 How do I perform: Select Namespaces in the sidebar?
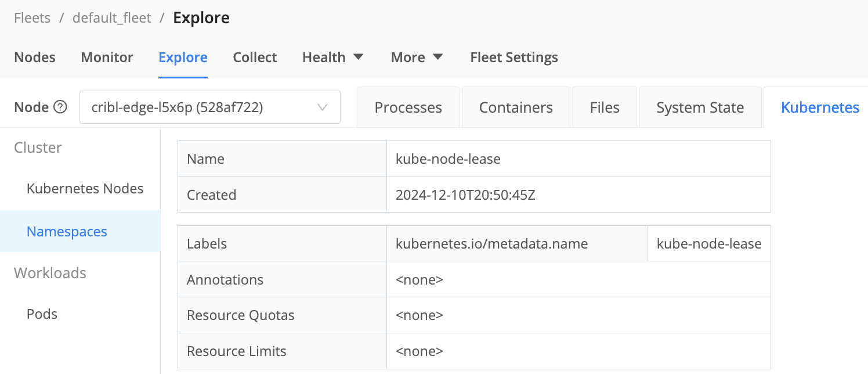66,231
